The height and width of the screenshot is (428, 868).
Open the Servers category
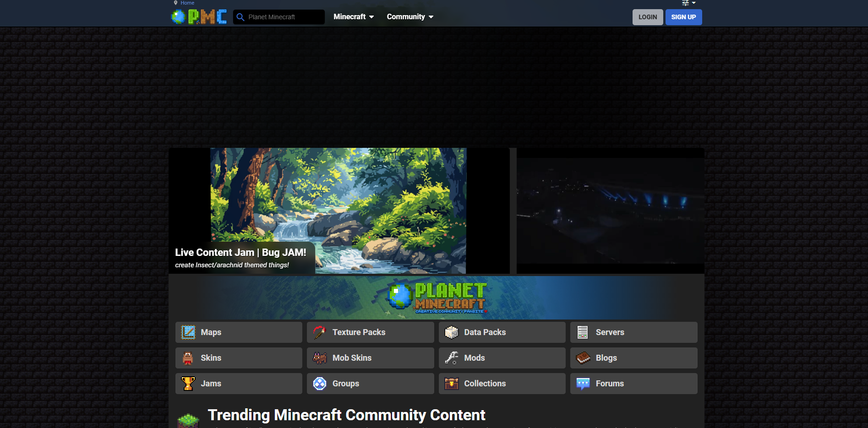[x=633, y=332]
